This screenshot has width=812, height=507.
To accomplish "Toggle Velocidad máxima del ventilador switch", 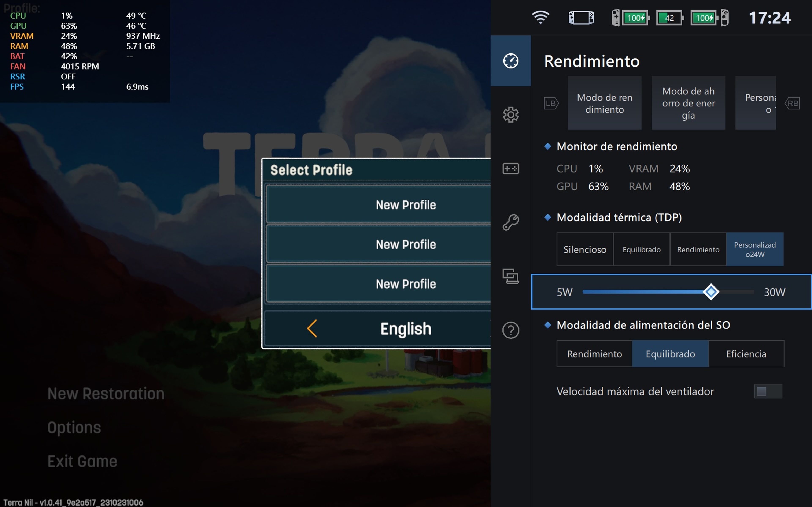I will (768, 391).
